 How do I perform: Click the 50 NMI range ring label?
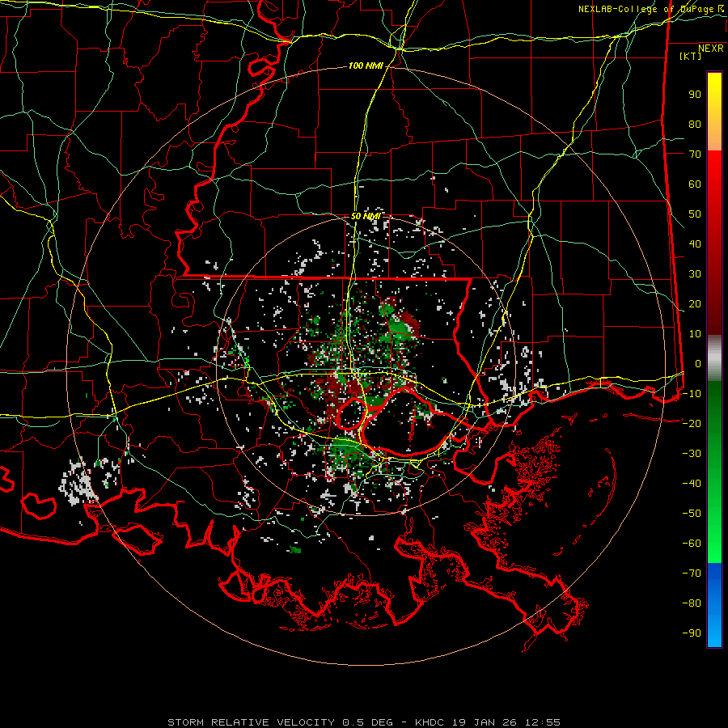click(366, 216)
